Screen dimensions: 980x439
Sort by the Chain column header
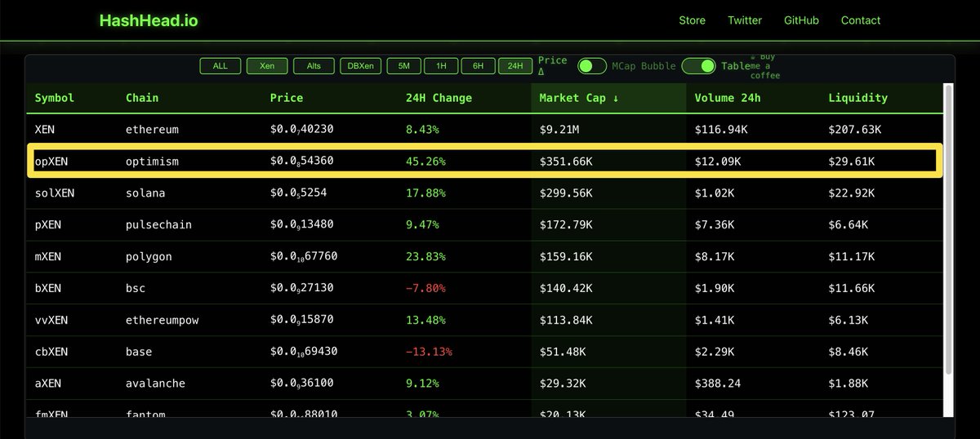click(142, 98)
